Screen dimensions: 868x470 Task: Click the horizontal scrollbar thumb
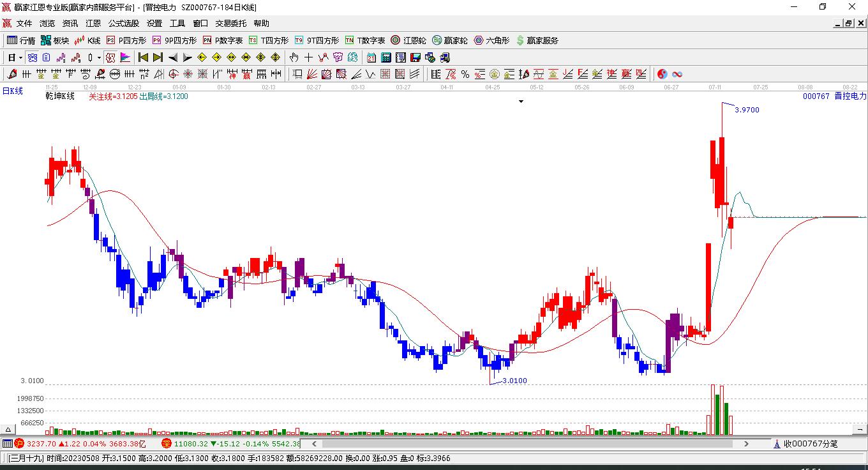[527, 443]
